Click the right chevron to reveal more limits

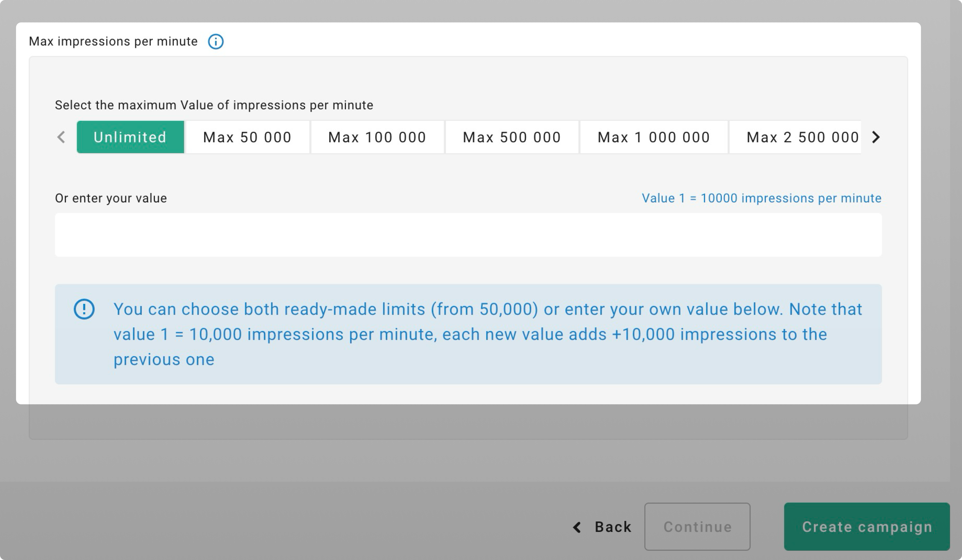[876, 137]
